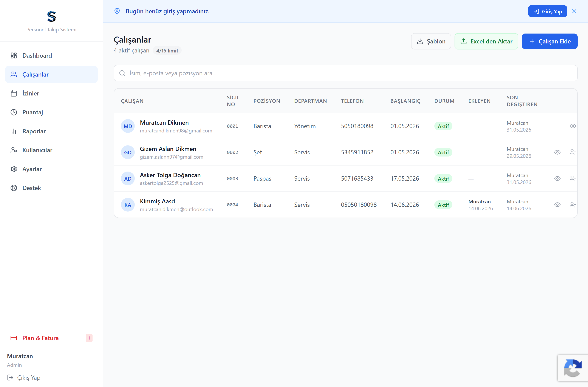Click the eye icon for Asker Tolga Doğancan
The image size is (588, 387).
pyautogui.click(x=557, y=178)
